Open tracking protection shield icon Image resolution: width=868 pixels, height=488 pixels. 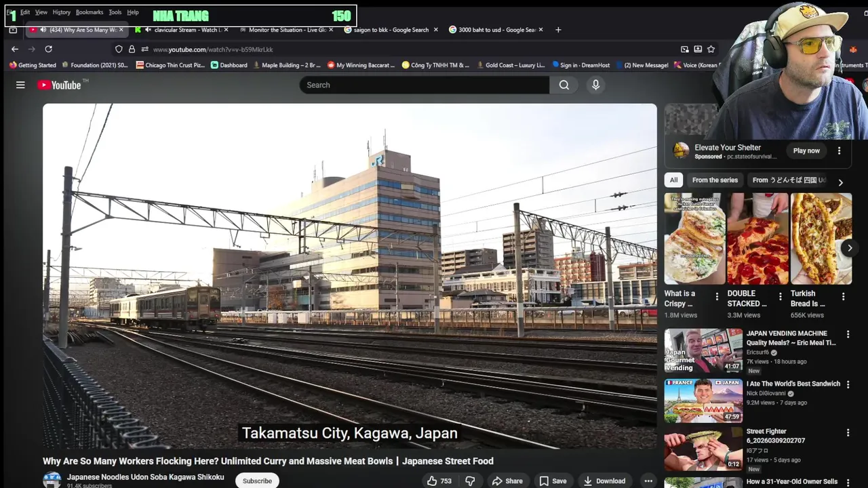coord(119,49)
